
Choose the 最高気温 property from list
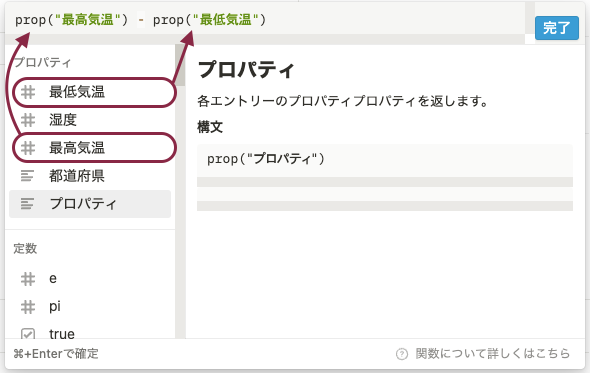94,148
